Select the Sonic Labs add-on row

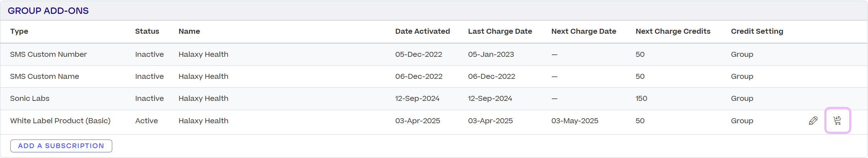click(434, 98)
